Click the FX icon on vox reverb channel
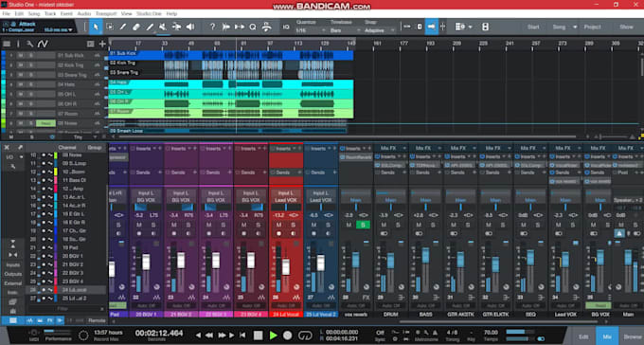 click(366, 298)
